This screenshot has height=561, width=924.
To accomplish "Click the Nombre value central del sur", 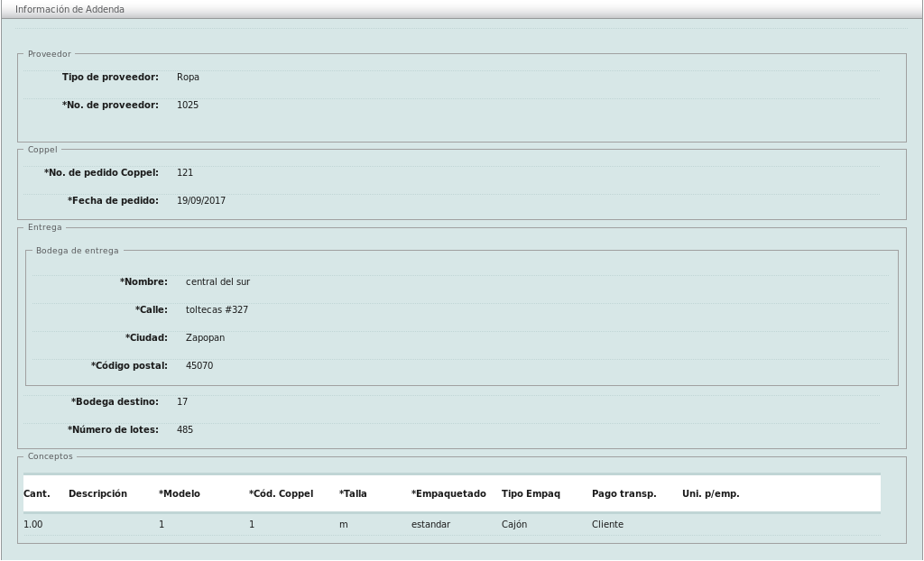I will click(217, 282).
